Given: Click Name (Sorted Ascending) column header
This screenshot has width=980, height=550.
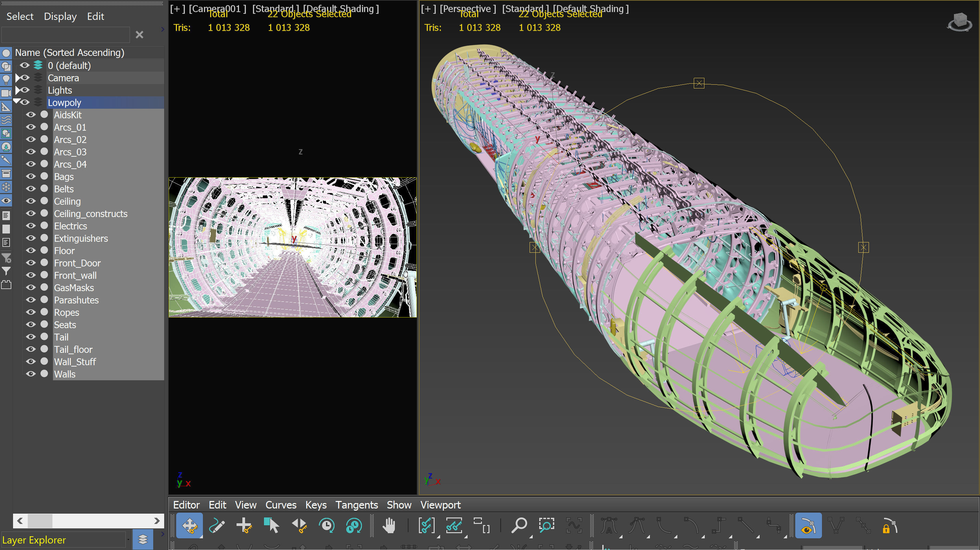Looking at the screenshot, I should click(70, 52).
